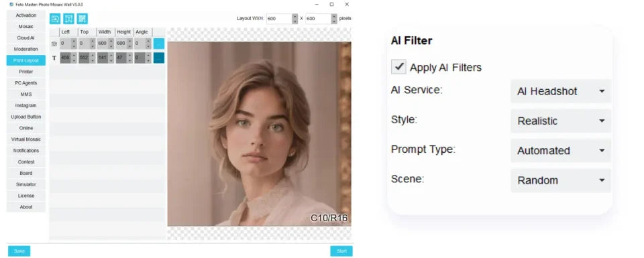
Task: Open the Contest tab
Action: (x=26, y=162)
